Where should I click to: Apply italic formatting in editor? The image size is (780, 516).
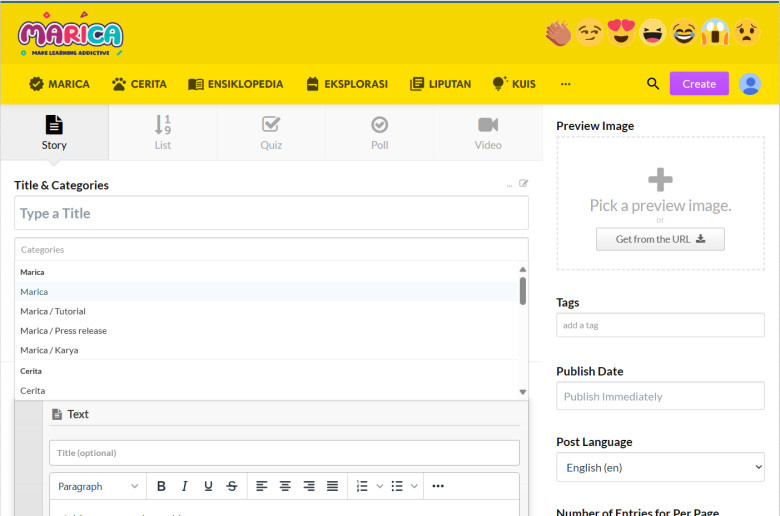(185, 486)
